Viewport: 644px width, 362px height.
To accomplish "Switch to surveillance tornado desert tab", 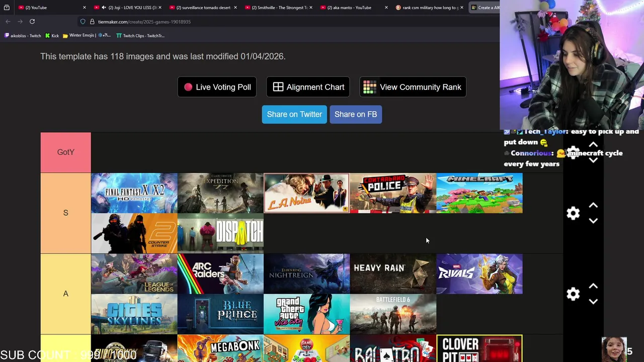I will (x=202, y=8).
